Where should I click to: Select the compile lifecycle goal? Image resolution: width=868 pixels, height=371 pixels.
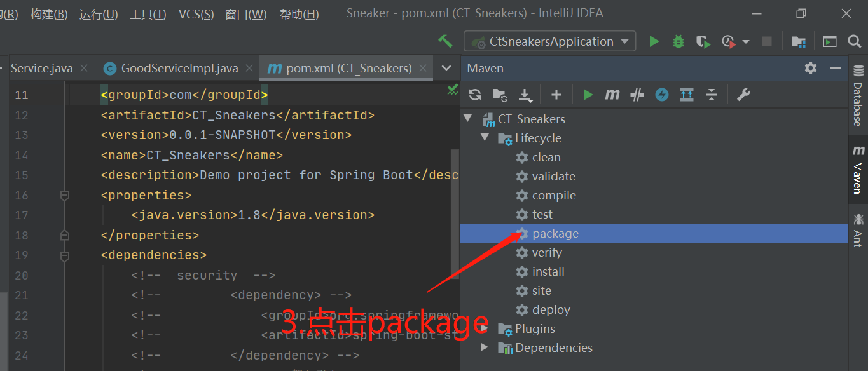pos(546,196)
